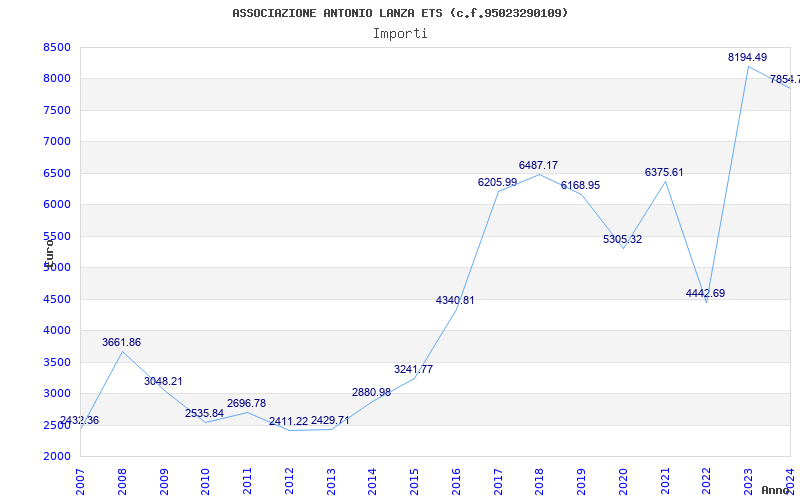Click the 6487.17 peak value label
The image size is (800, 500).
pos(538,165)
